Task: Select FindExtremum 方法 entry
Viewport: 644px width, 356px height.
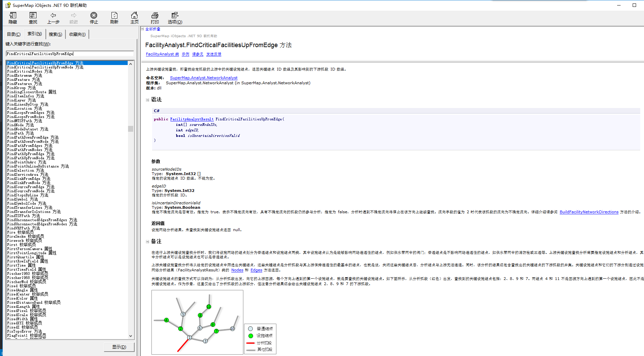Action: pyautogui.click(x=24, y=75)
